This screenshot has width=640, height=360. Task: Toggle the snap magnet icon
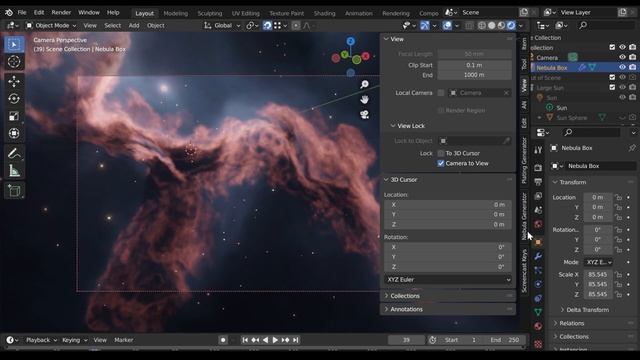(267, 25)
